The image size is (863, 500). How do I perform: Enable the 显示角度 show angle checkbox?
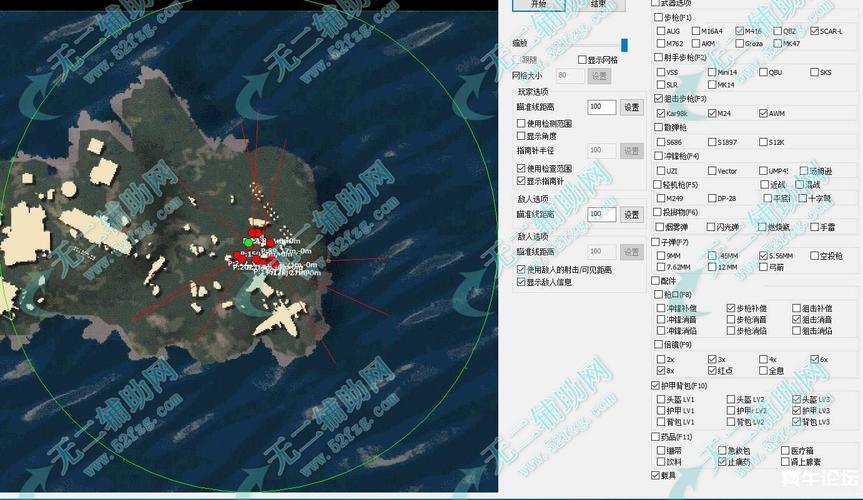[x=521, y=135]
